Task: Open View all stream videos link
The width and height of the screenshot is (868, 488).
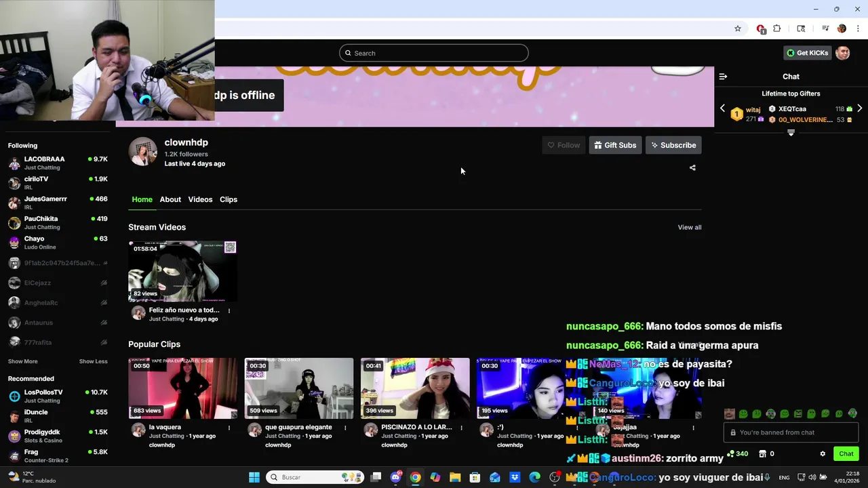Action: tap(690, 227)
